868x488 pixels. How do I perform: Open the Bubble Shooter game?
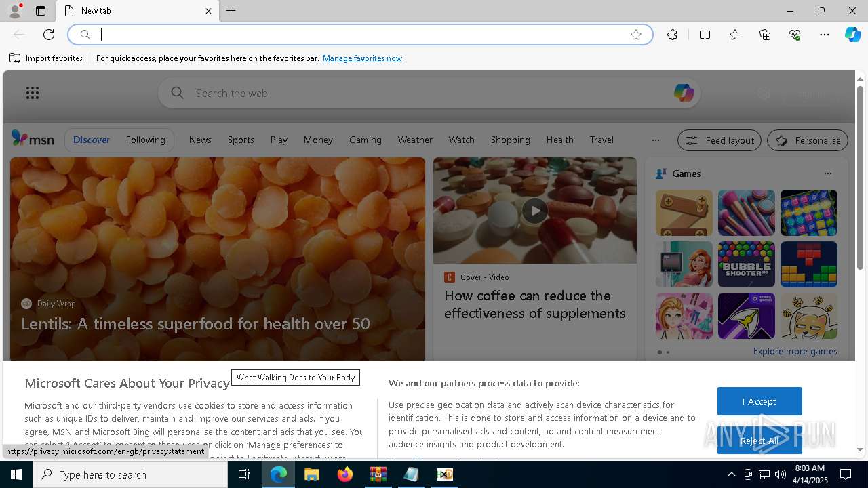pos(746,264)
